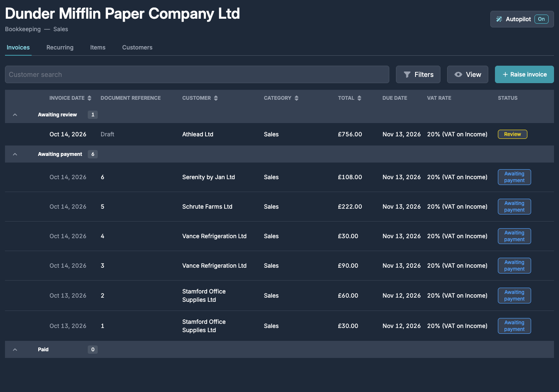Open the Schrute Farms Ltd invoice
The height and width of the screenshot is (392, 559).
point(279,207)
